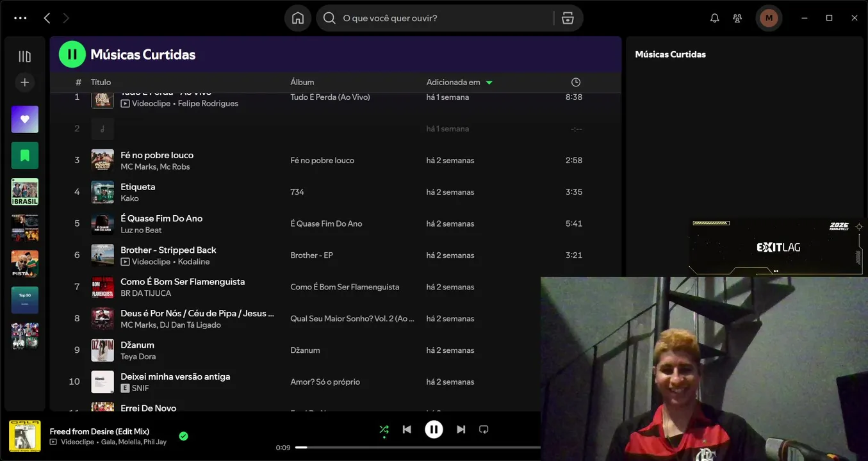The width and height of the screenshot is (868, 461).
Task: Open artist Luz no Beat
Action: coord(141,230)
